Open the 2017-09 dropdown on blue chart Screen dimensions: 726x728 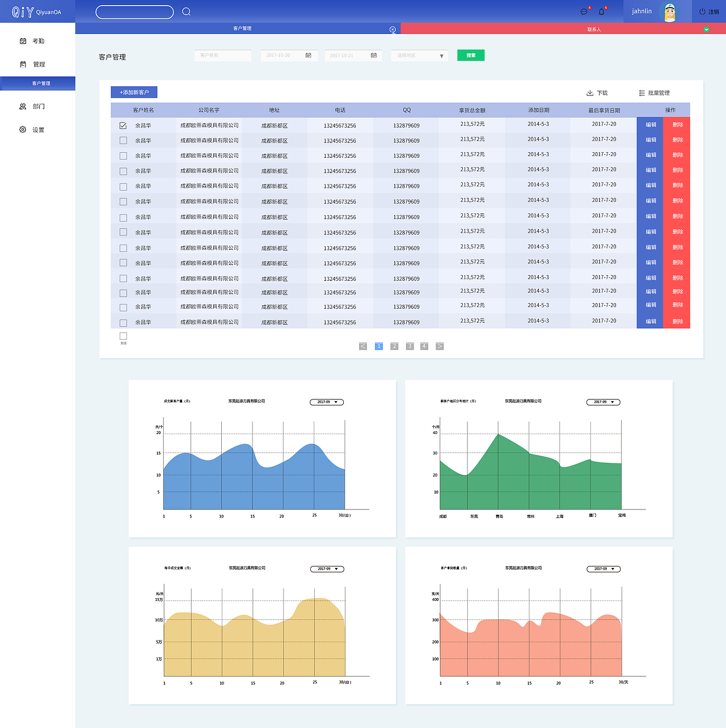point(327,402)
